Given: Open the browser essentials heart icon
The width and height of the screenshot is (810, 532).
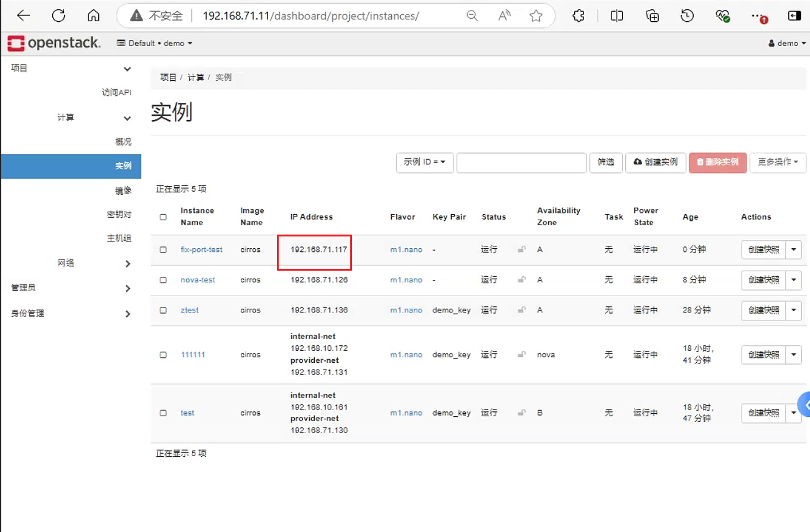Looking at the screenshot, I should [x=722, y=16].
